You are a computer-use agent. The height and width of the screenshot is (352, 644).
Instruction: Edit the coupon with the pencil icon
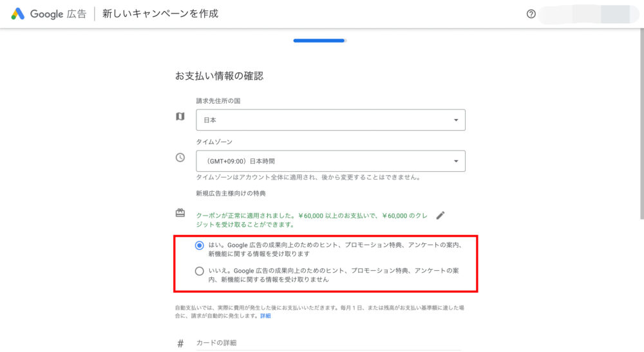tap(440, 216)
